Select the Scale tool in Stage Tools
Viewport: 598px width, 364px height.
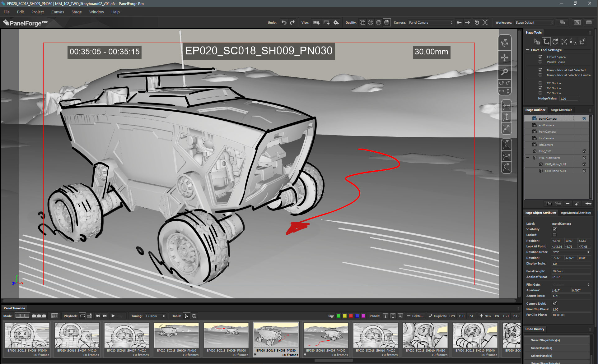[564, 41]
